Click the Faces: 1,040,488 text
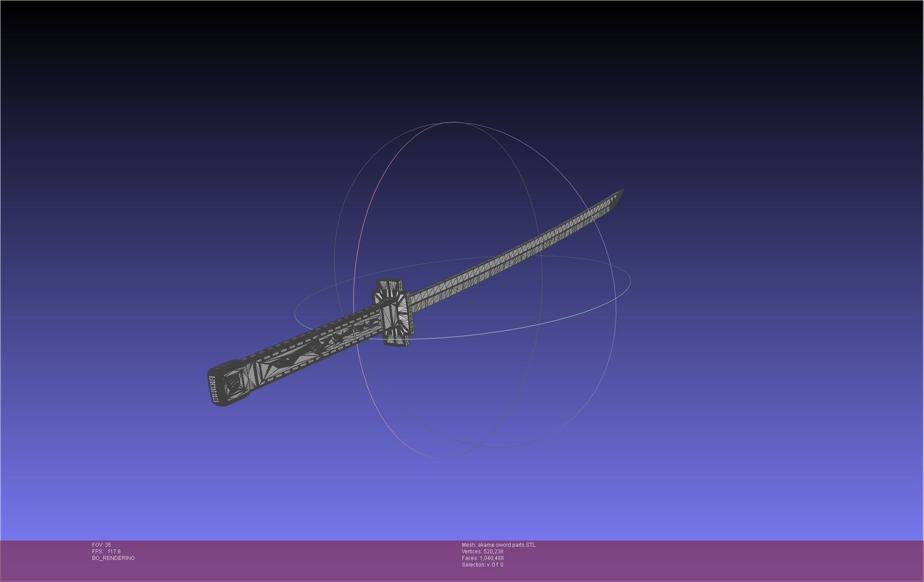This screenshot has height=582, width=924. (483, 558)
